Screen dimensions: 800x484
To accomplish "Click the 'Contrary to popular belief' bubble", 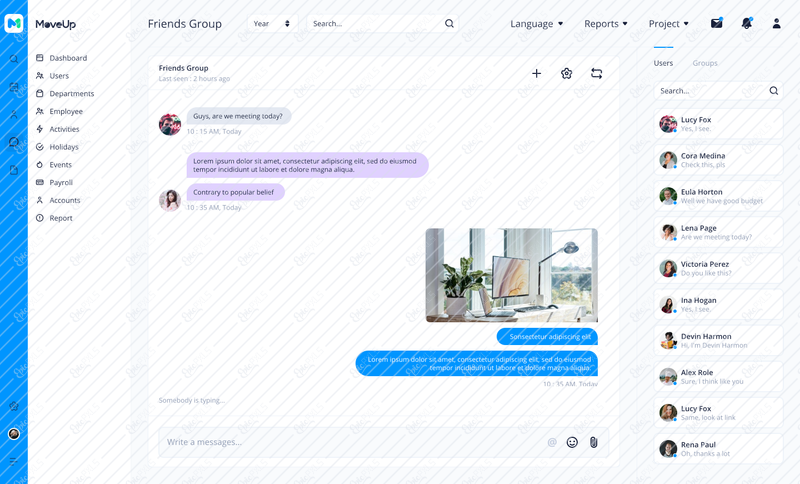I will tap(235, 192).
